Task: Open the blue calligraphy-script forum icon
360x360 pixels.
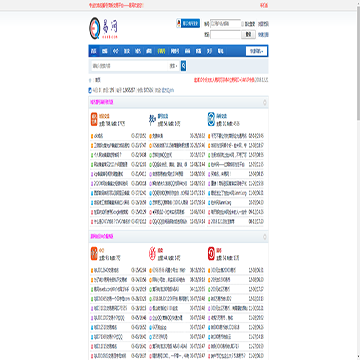Action: point(152,119)
